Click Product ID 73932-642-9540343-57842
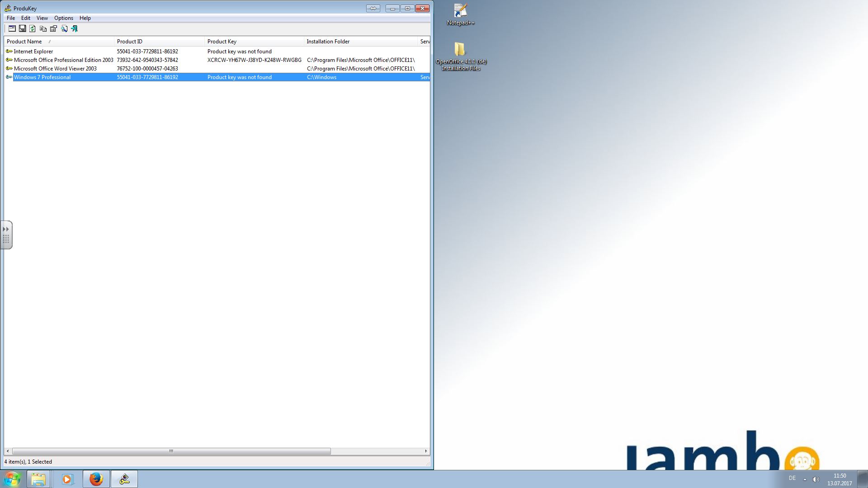The image size is (868, 488). coord(147,60)
